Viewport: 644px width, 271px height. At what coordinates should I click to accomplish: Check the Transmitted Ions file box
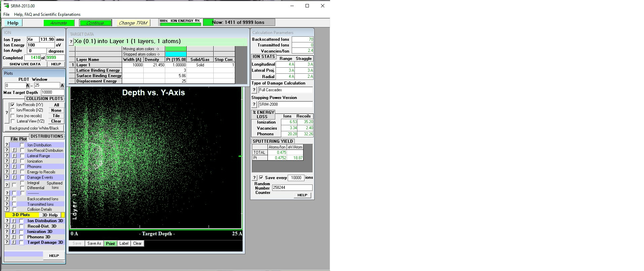point(14,204)
